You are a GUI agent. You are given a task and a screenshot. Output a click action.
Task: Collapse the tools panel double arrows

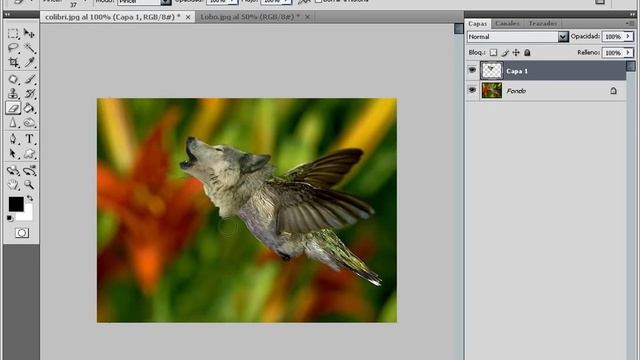click(7, 14)
